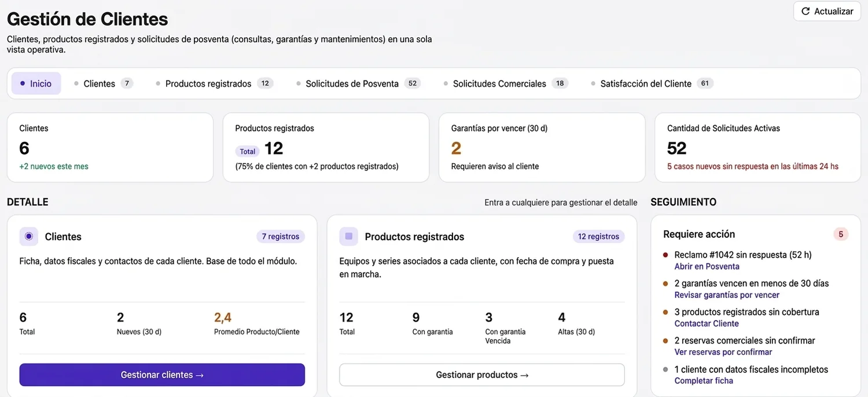This screenshot has height=397, width=868.
Task: Click the 2,4 Promedio Producto/Cliente value
Action: pyautogui.click(x=223, y=317)
